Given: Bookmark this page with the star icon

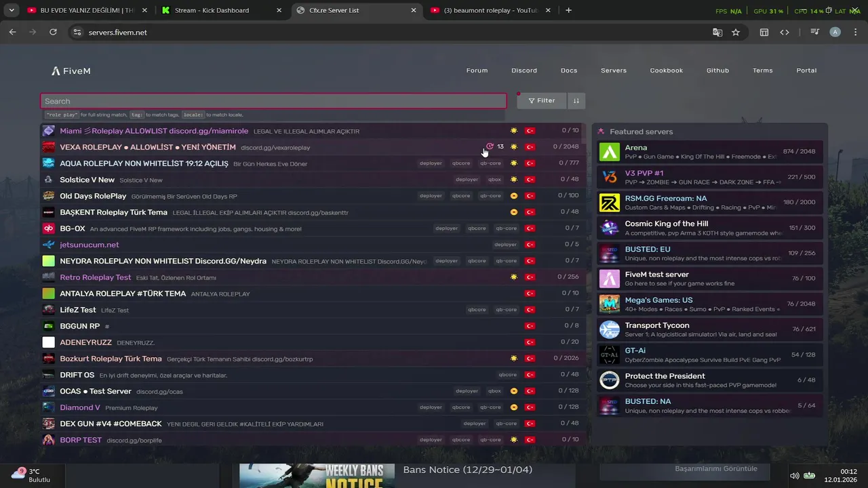Looking at the screenshot, I should click(736, 32).
